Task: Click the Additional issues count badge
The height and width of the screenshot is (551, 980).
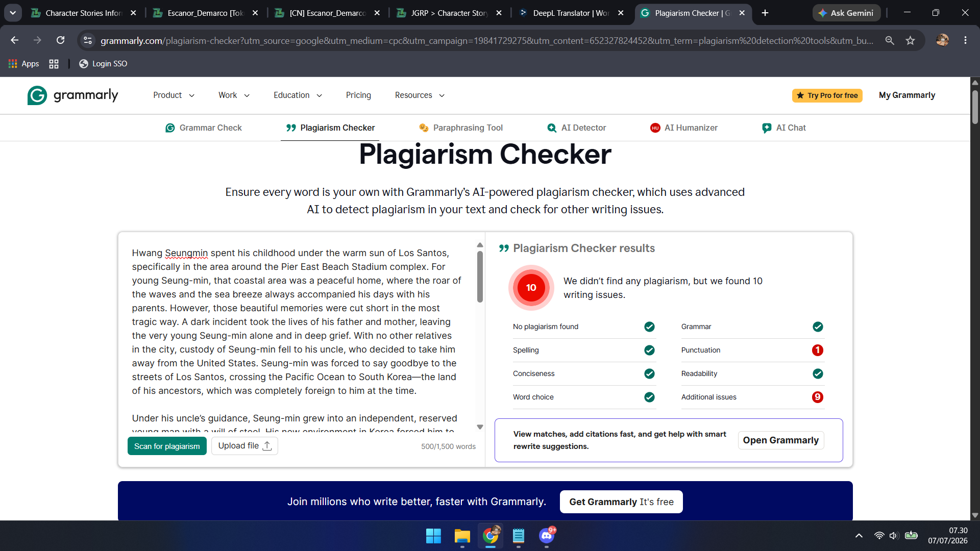Action: point(817,397)
